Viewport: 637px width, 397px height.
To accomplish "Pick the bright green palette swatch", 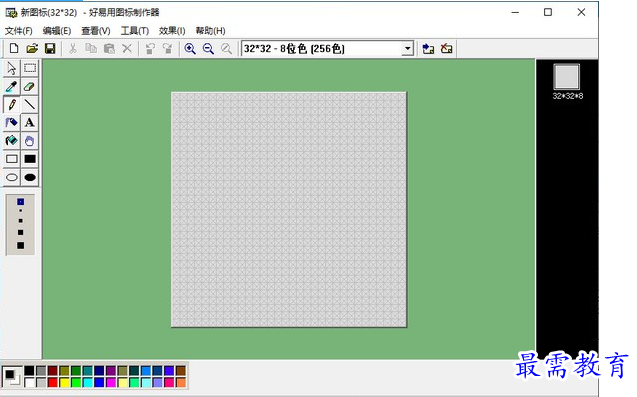I will [76, 382].
